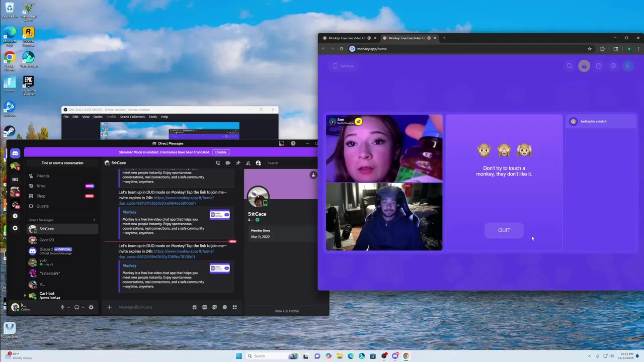Open history clock icon on Monkey page
This screenshot has height=362, width=644.
[x=599, y=66]
